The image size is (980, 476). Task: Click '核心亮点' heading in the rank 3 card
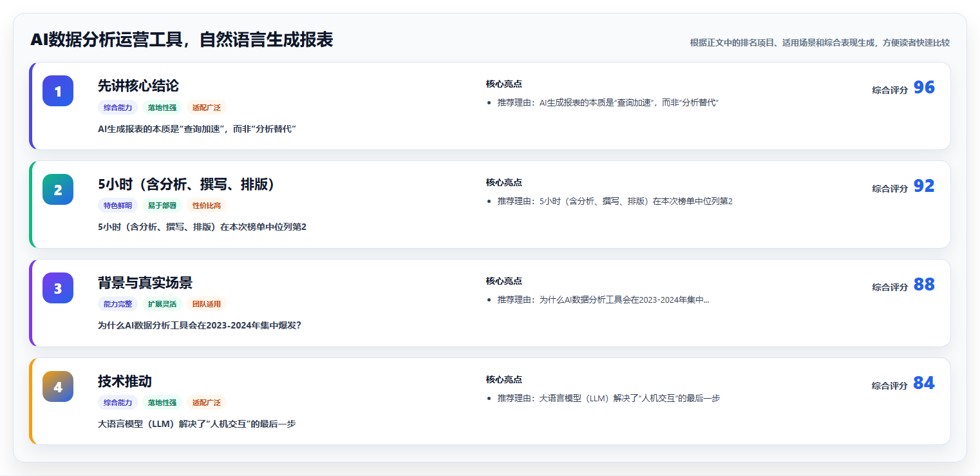point(504,281)
